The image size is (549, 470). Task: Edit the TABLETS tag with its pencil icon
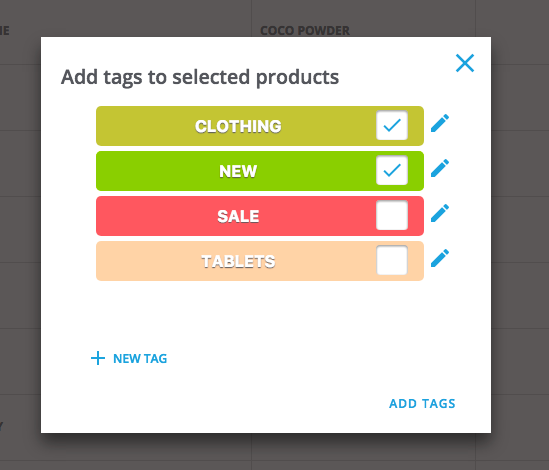point(440,258)
